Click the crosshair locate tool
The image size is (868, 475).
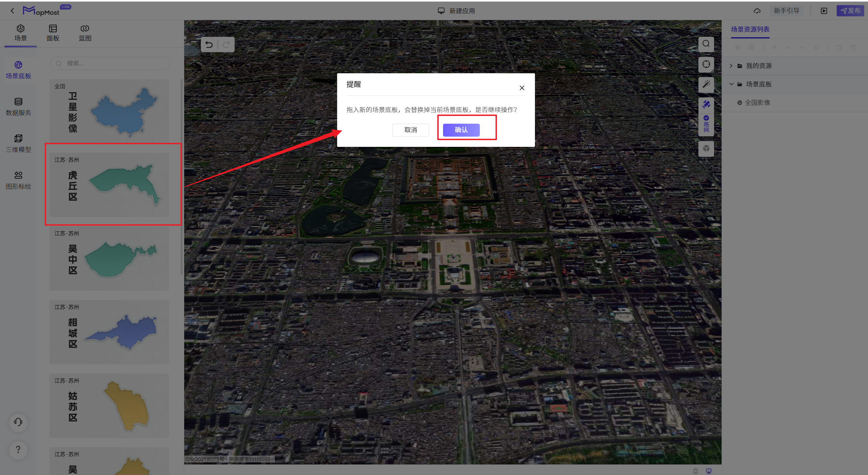coord(706,64)
